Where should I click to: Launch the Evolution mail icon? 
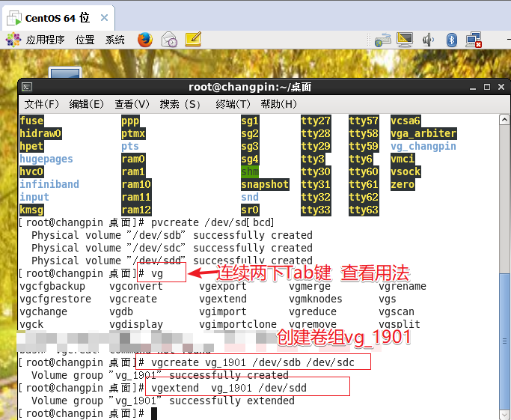click(x=169, y=40)
